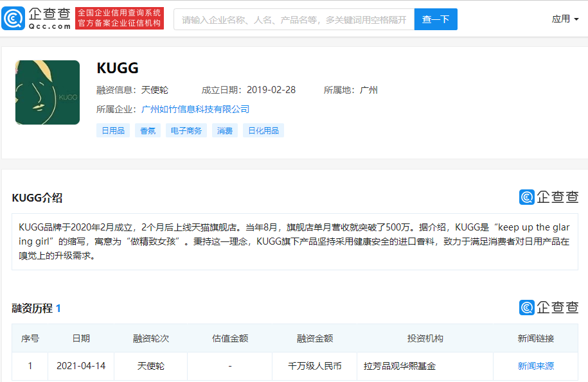Click Qichacha watermark logo beside KUGG介绍
The height and width of the screenshot is (382, 588).
click(x=549, y=197)
